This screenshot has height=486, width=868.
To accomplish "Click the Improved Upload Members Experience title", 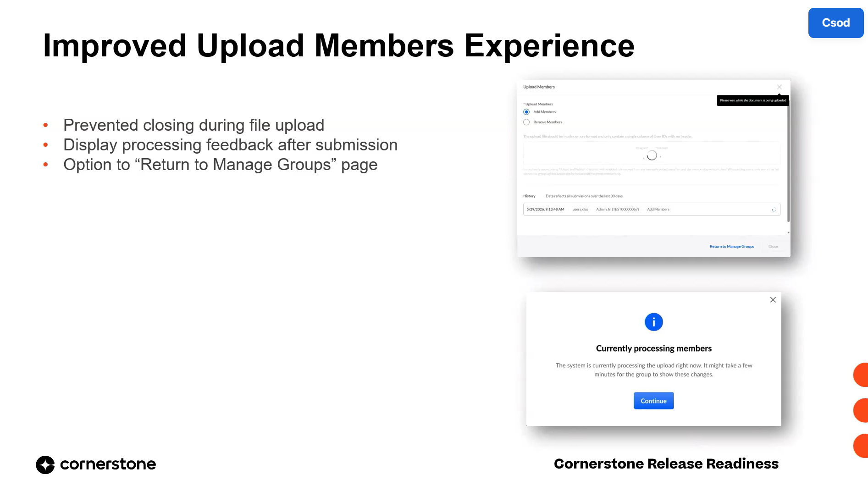I will [338, 46].
